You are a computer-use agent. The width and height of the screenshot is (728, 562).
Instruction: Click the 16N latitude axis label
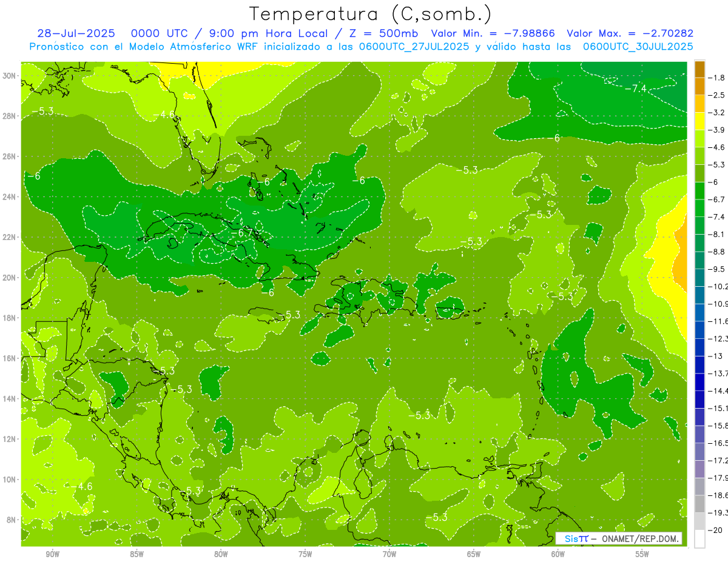click(x=10, y=358)
